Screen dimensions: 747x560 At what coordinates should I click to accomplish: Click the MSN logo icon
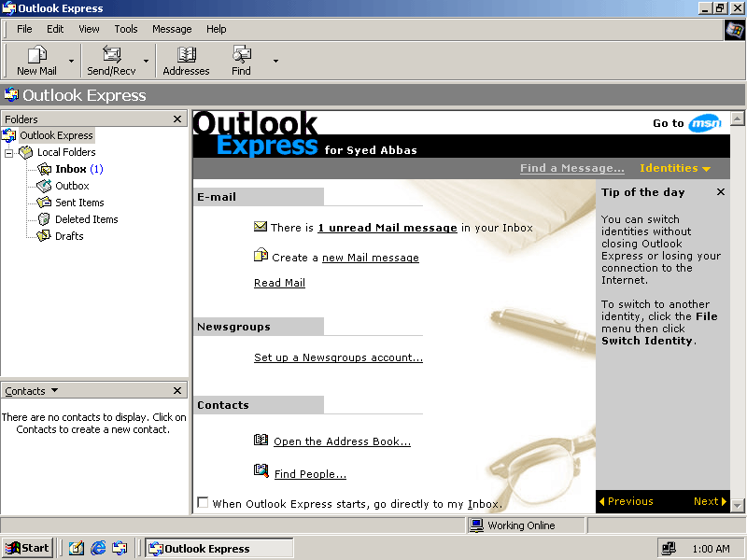pyautogui.click(x=705, y=123)
